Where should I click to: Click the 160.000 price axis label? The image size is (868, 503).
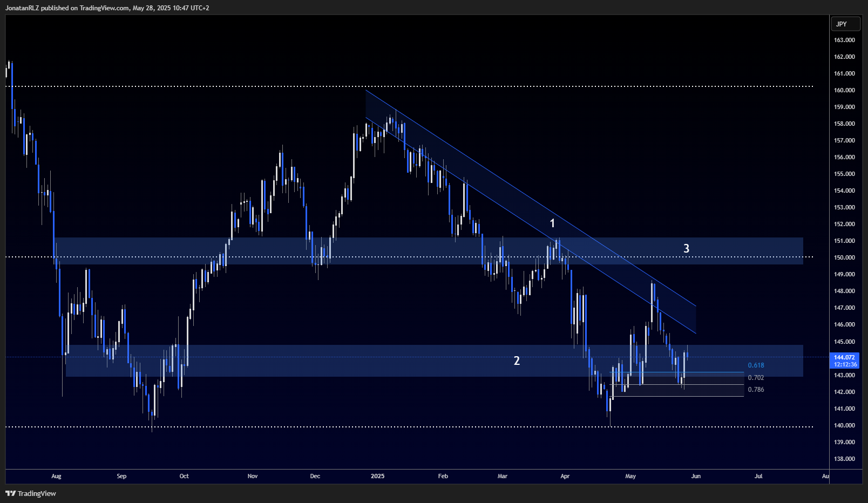coord(844,90)
